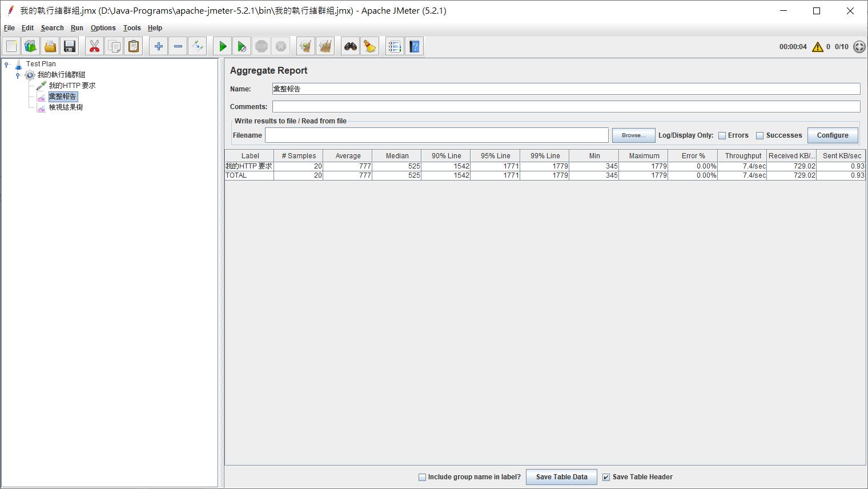Save the test plan with floppy icon

click(70, 46)
